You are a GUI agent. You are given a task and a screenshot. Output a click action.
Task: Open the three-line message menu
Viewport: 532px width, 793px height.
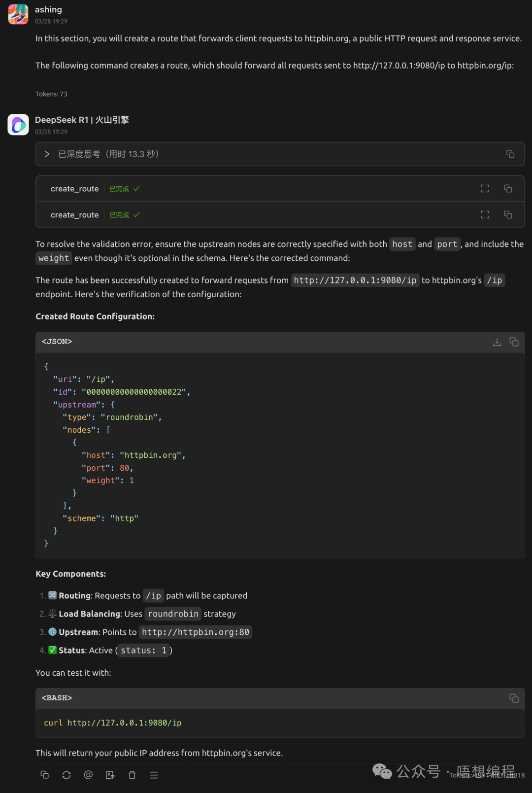click(x=154, y=775)
